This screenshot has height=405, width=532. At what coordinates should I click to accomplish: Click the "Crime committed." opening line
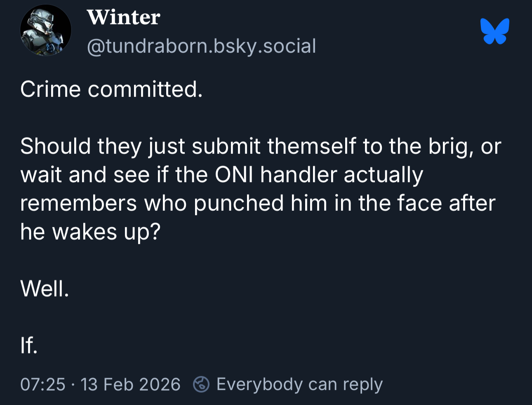[111, 89]
